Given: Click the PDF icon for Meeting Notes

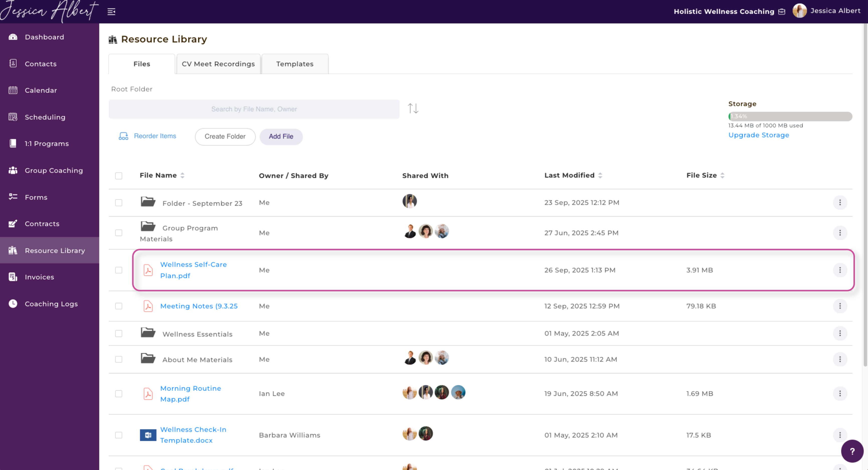Looking at the screenshot, I should (x=148, y=306).
